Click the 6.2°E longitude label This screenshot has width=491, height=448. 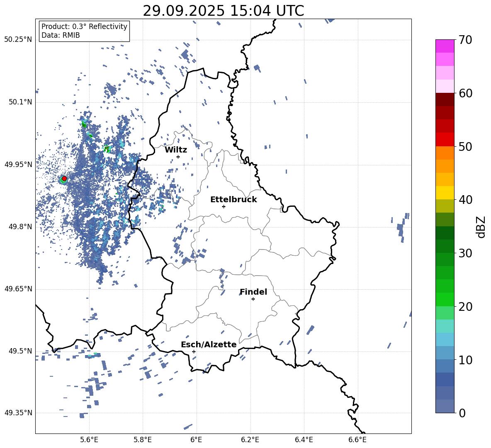click(x=250, y=440)
